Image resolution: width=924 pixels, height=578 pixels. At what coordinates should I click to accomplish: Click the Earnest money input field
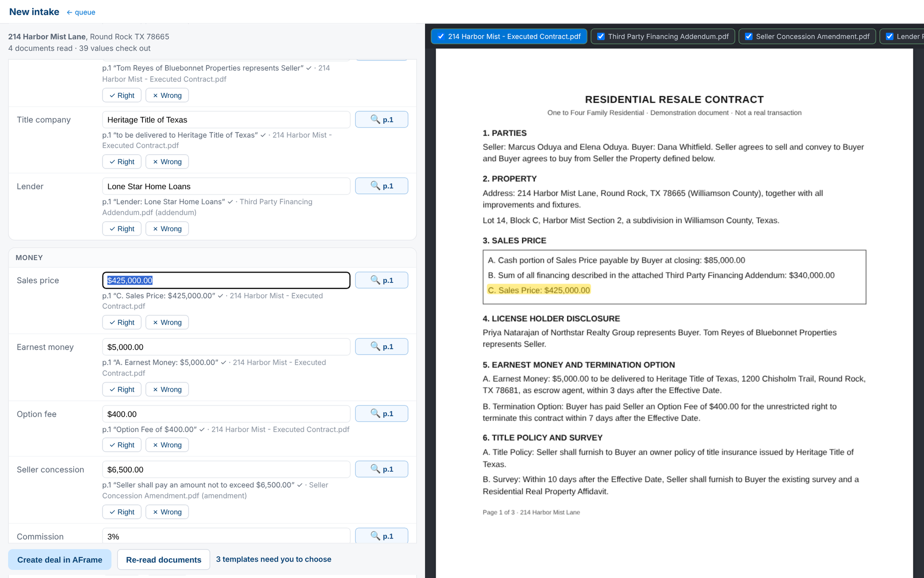tap(226, 347)
